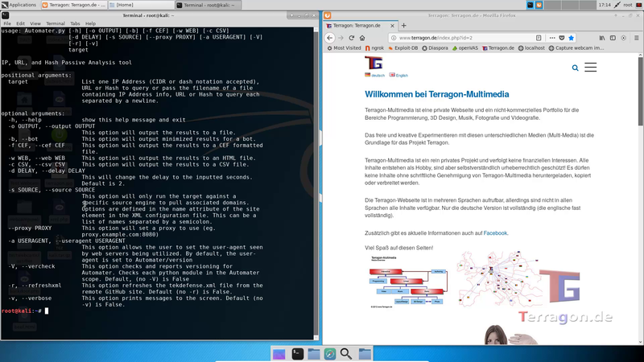Save page to Pocket
This screenshot has width=644, height=362.
(561, 38)
